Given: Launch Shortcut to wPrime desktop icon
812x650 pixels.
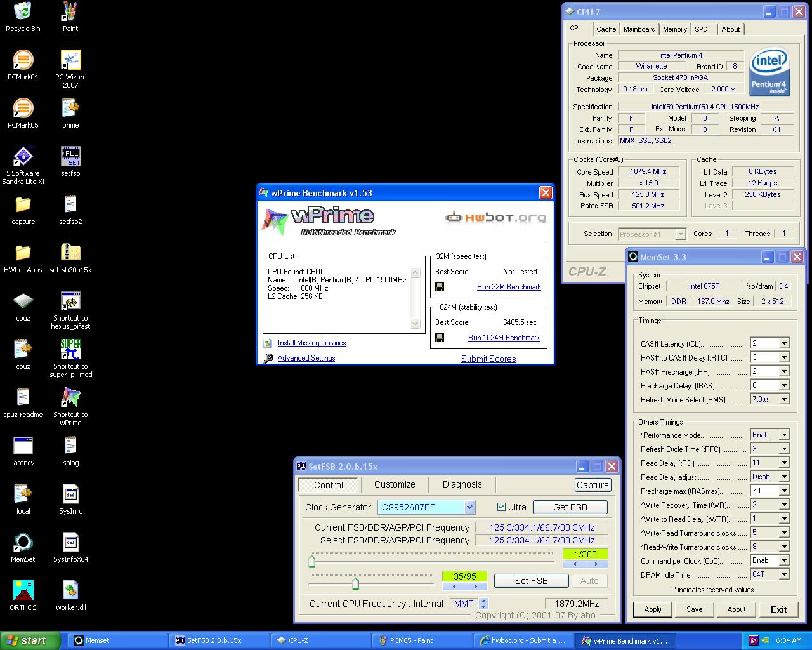Looking at the screenshot, I should (70, 407).
